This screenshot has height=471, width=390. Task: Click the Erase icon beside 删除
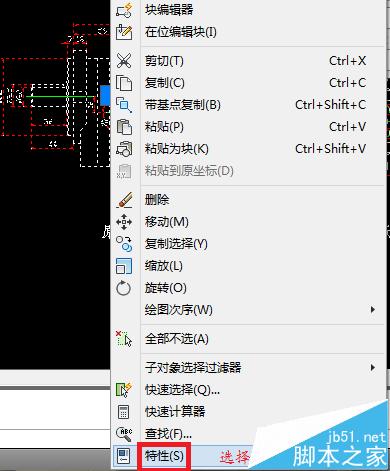[124, 200]
